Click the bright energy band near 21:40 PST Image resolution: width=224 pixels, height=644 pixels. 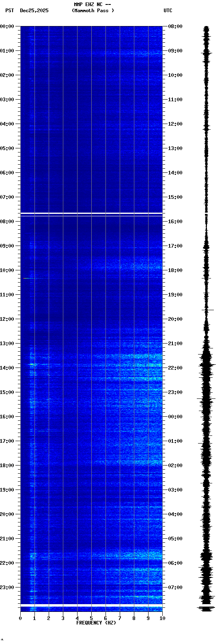point(91,555)
